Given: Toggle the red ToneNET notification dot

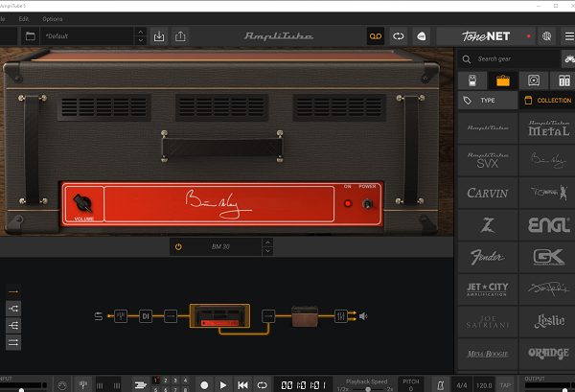Looking at the screenshot, I should click(x=528, y=36).
